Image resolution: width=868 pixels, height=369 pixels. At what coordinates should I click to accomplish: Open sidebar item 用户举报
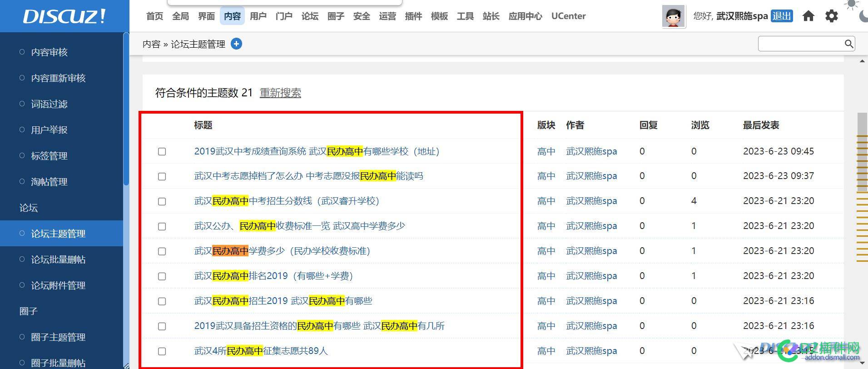pos(49,130)
